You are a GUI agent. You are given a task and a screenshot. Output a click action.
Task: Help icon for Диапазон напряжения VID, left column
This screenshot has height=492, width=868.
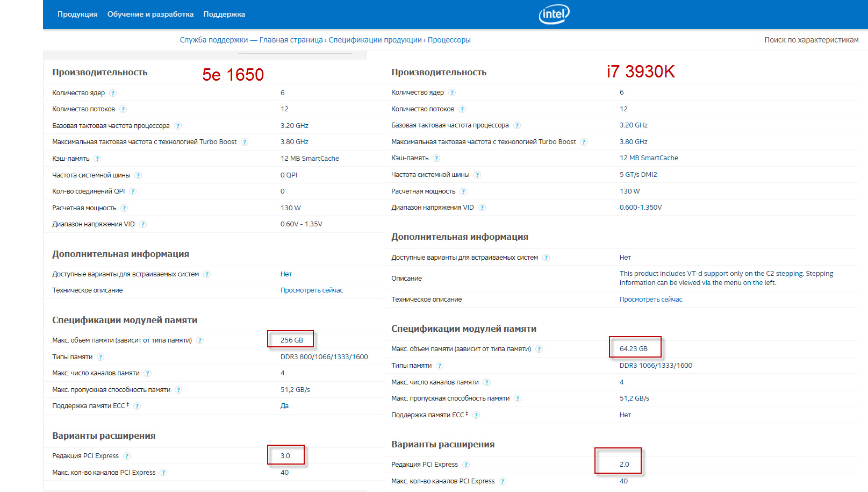pos(143,224)
